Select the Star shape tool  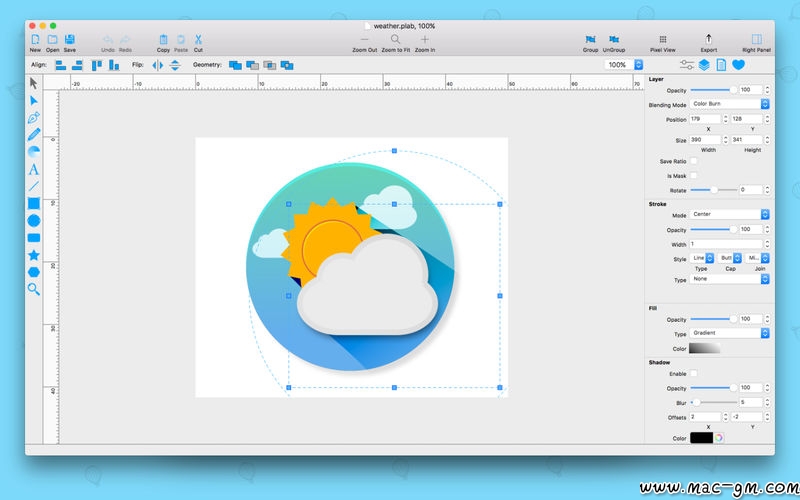(x=34, y=255)
